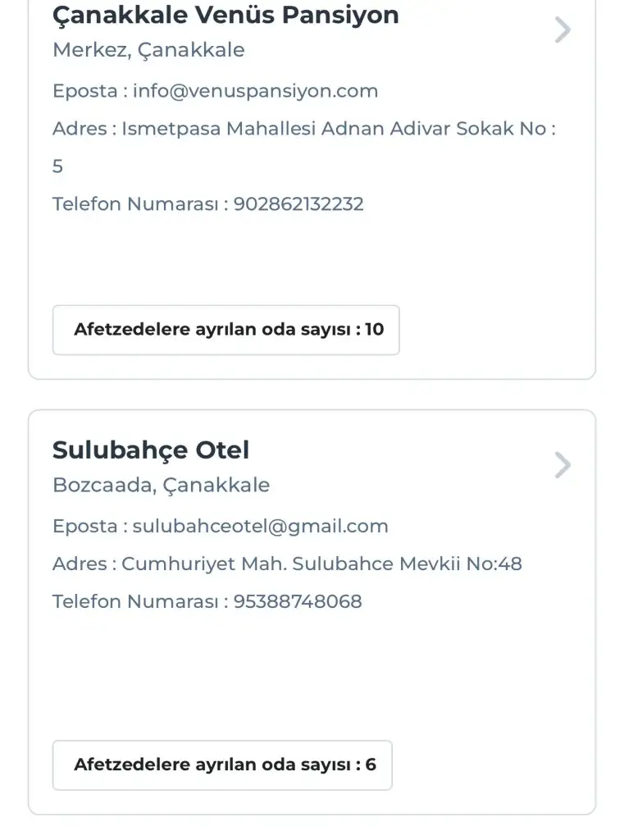Click the wrapped house number "5" in Venüs address
This screenshot has width=624, height=840.
(57, 167)
